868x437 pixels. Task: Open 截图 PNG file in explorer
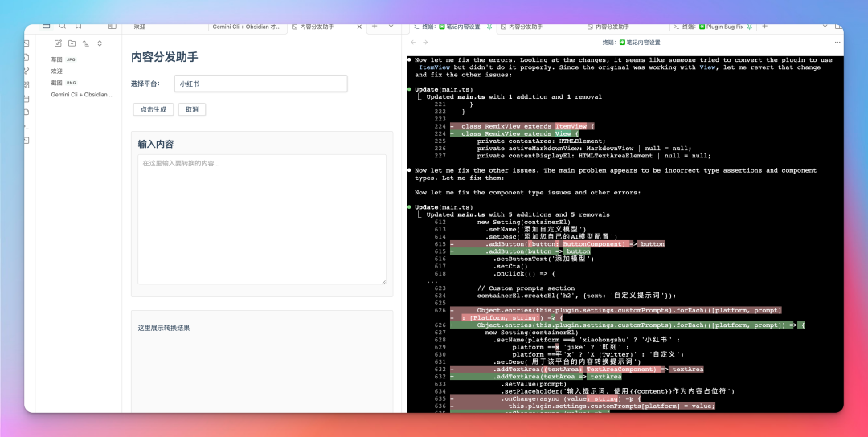pos(63,83)
